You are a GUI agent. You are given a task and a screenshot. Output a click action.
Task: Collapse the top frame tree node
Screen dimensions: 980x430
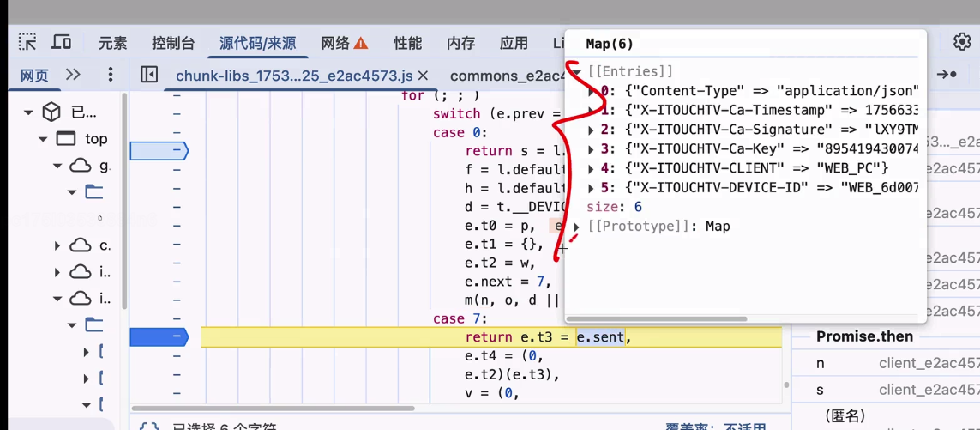tap(43, 139)
